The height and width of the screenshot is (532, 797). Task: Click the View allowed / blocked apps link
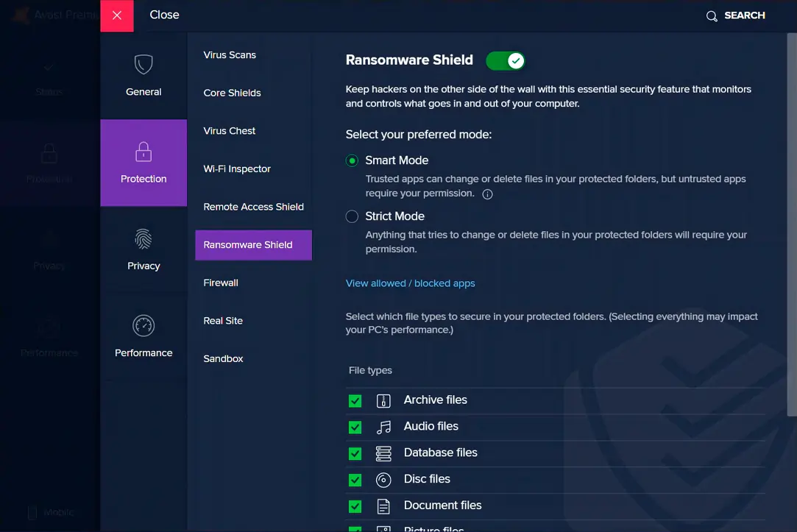point(410,283)
